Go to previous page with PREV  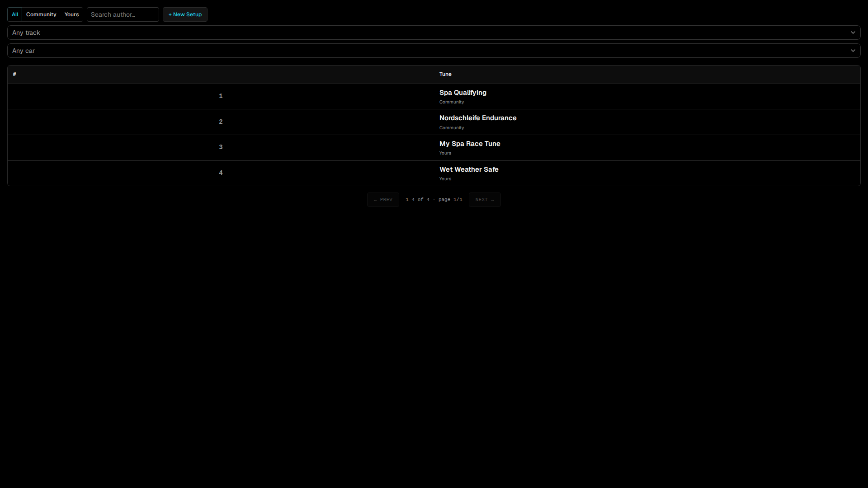click(x=383, y=200)
